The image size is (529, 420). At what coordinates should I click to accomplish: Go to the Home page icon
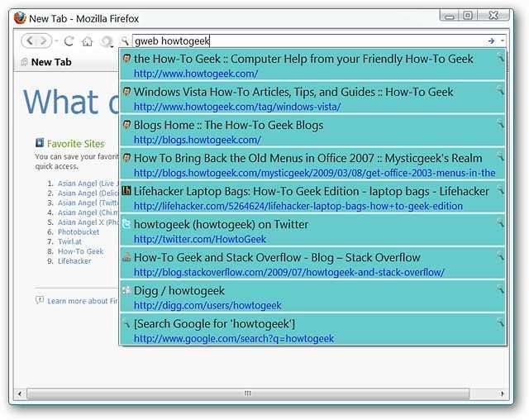87,41
